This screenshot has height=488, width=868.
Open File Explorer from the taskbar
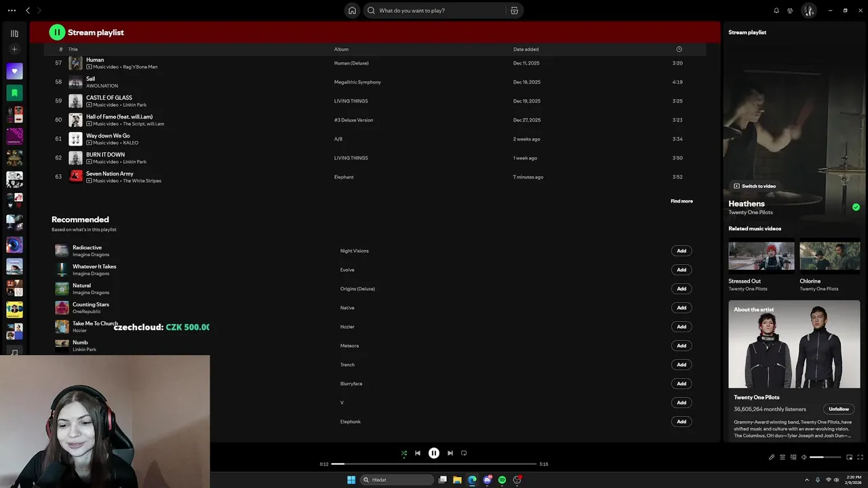click(457, 480)
